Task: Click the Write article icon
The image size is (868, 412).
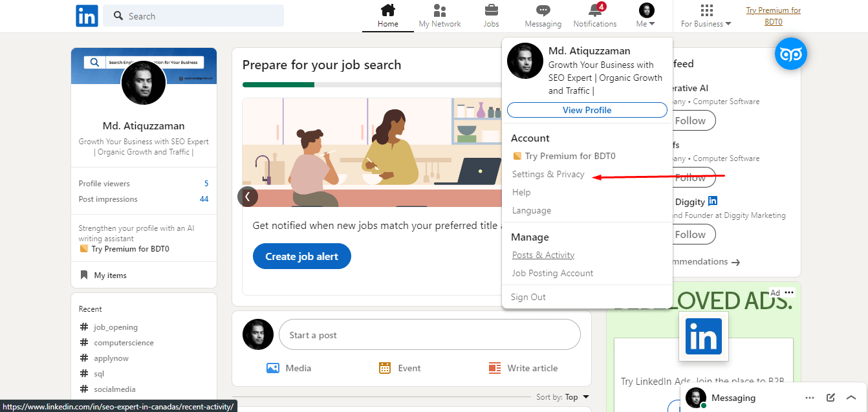Action: pyautogui.click(x=495, y=368)
